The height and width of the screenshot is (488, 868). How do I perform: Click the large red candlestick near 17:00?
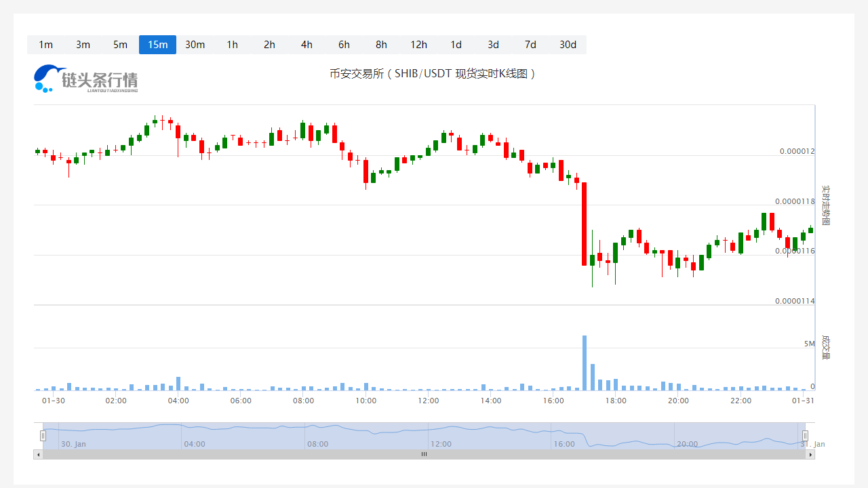584,224
